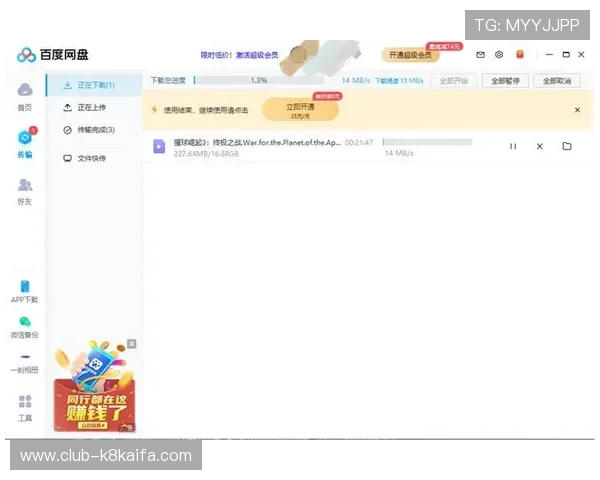
Task: Open APP下载 in the sidebar
Action: coord(24,292)
